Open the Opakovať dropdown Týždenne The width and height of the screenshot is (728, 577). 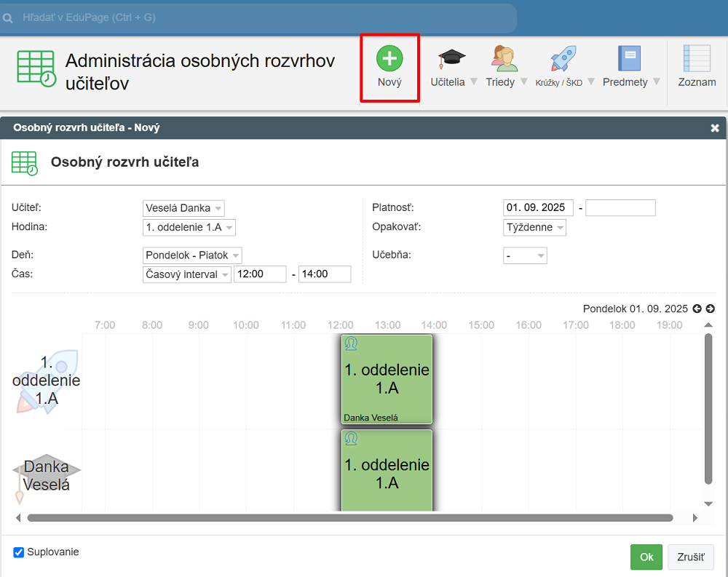tap(534, 228)
